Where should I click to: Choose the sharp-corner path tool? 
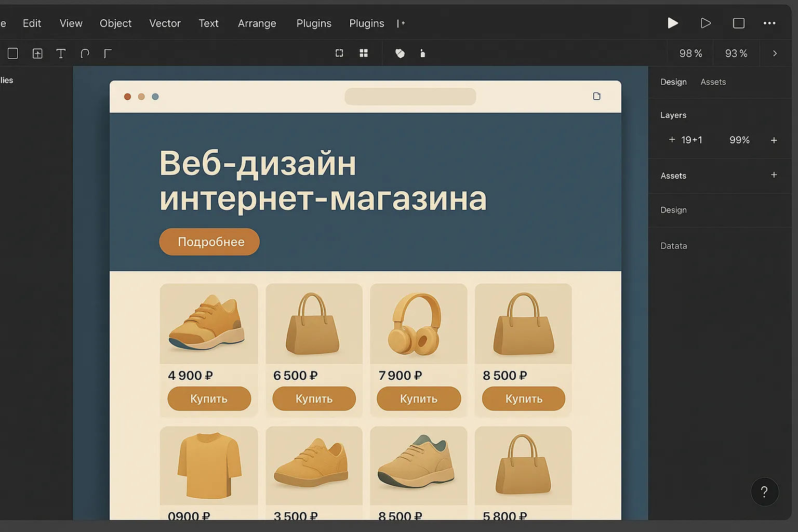[x=108, y=54]
